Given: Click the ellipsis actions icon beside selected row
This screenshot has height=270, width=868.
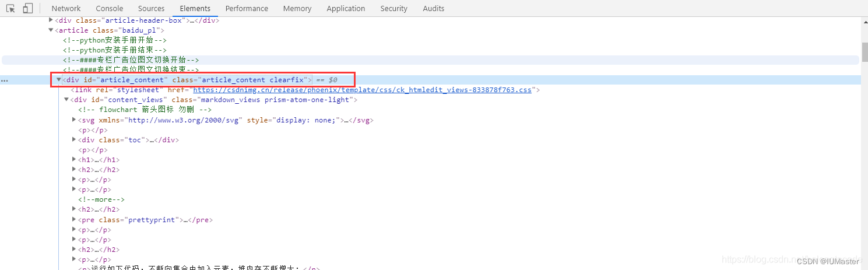Looking at the screenshot, I should click(x=5, y=80).
